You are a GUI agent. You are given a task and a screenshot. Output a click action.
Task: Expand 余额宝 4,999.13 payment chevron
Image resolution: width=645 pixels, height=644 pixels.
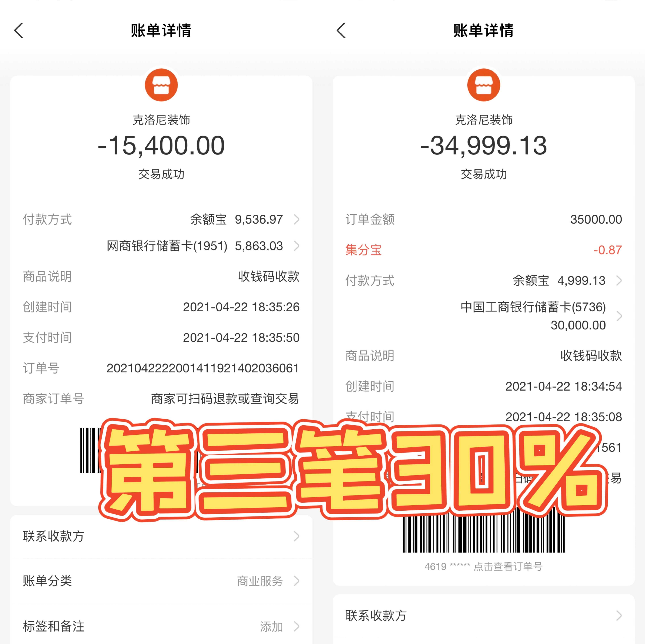619,281
